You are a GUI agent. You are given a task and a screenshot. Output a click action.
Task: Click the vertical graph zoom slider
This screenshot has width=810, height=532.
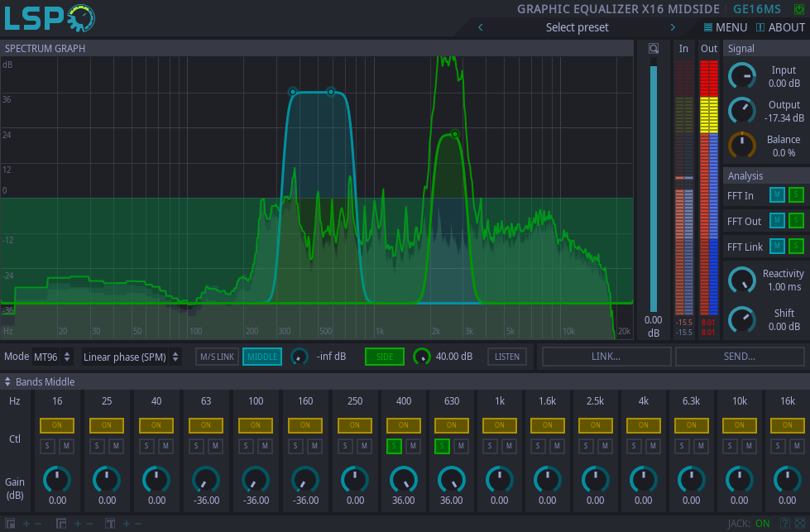click(x=654, y=186)
